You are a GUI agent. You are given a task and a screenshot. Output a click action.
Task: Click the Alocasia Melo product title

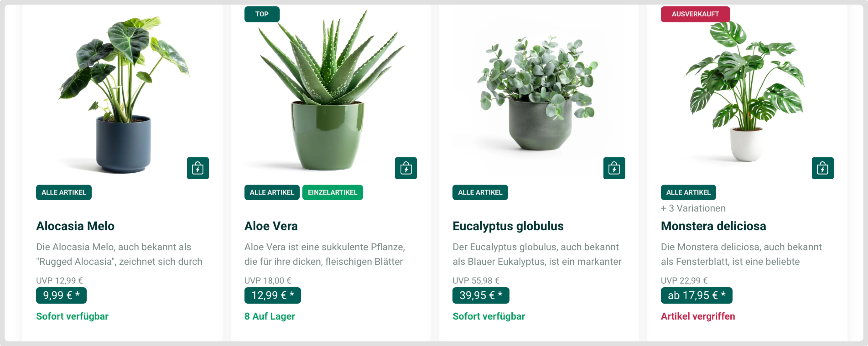point(75,226)
